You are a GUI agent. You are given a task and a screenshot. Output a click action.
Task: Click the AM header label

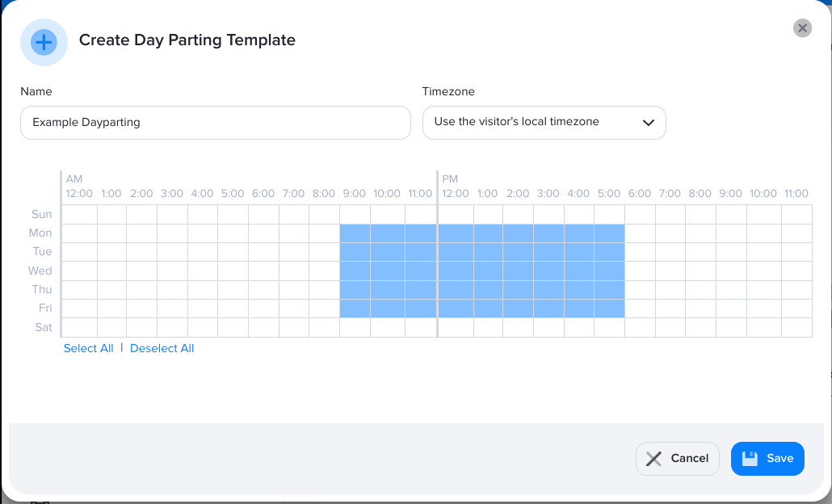tap(74, 178)
